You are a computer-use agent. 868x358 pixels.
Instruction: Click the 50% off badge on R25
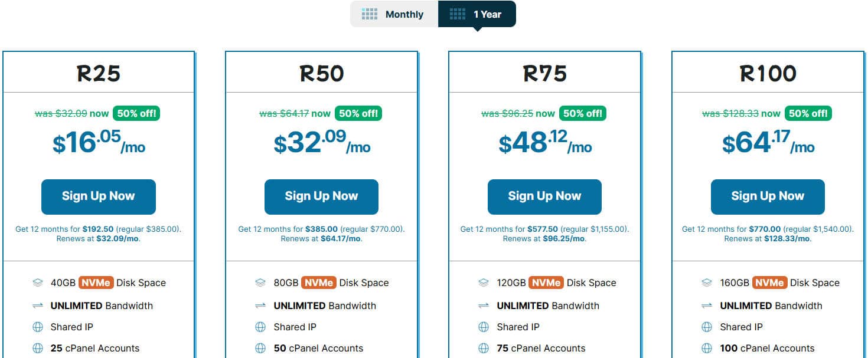[136, 113]
